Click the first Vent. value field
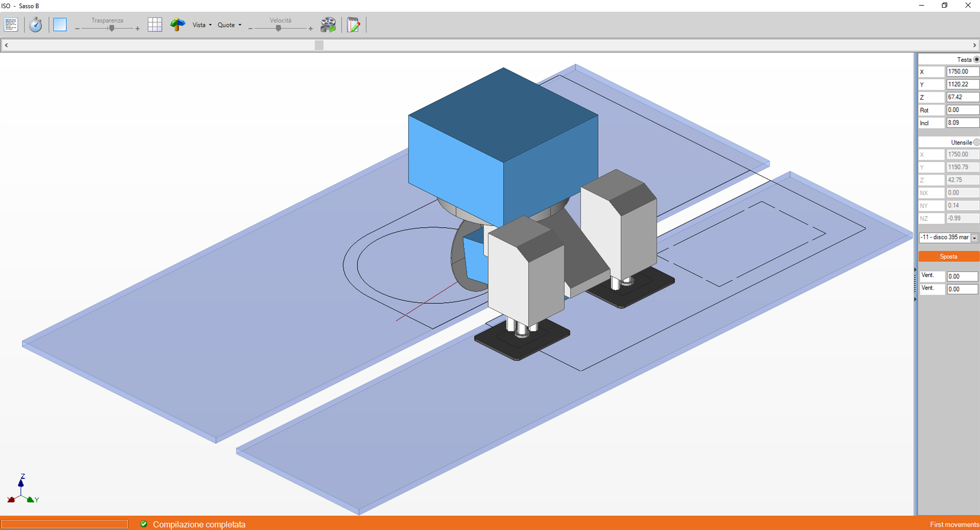This screenshot has height=530, width=980. coord(962,276)
